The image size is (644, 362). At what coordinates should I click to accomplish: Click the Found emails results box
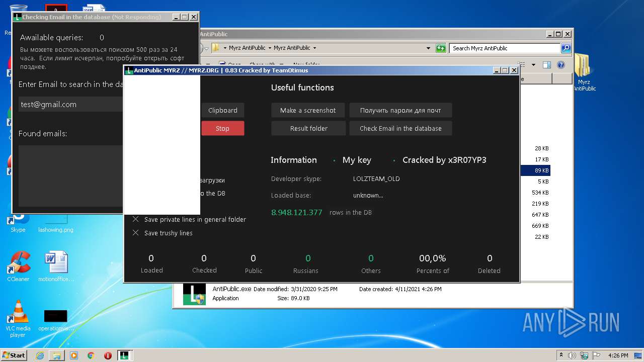(x=70, y=176)
